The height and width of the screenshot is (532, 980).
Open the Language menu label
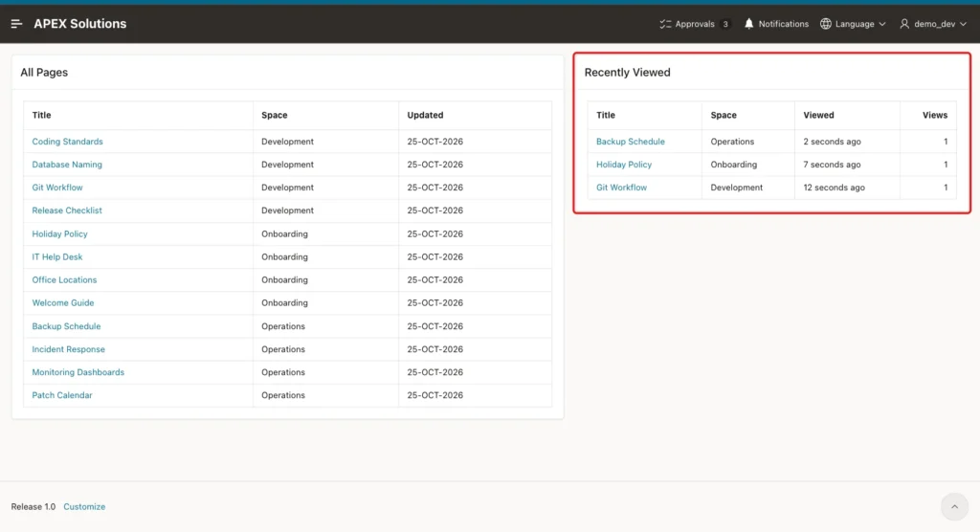click(855, 24)
